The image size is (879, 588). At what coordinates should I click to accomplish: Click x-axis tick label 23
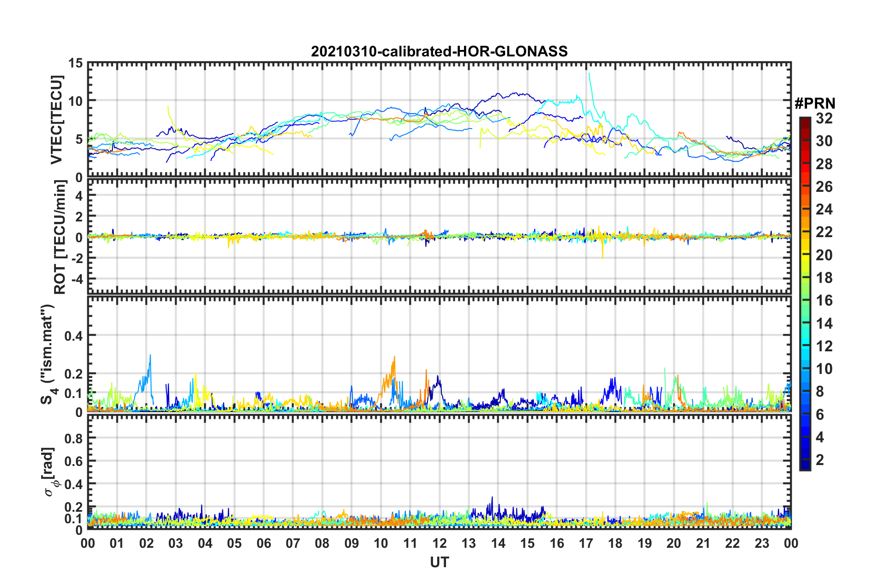(762, 543)
